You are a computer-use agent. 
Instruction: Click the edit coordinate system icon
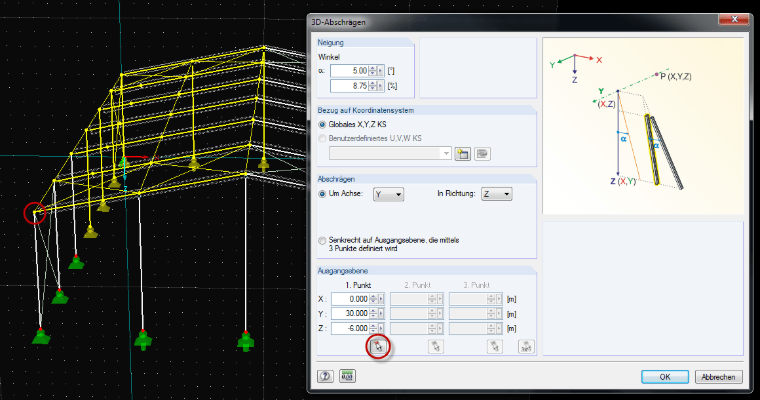tap(482, 154)
